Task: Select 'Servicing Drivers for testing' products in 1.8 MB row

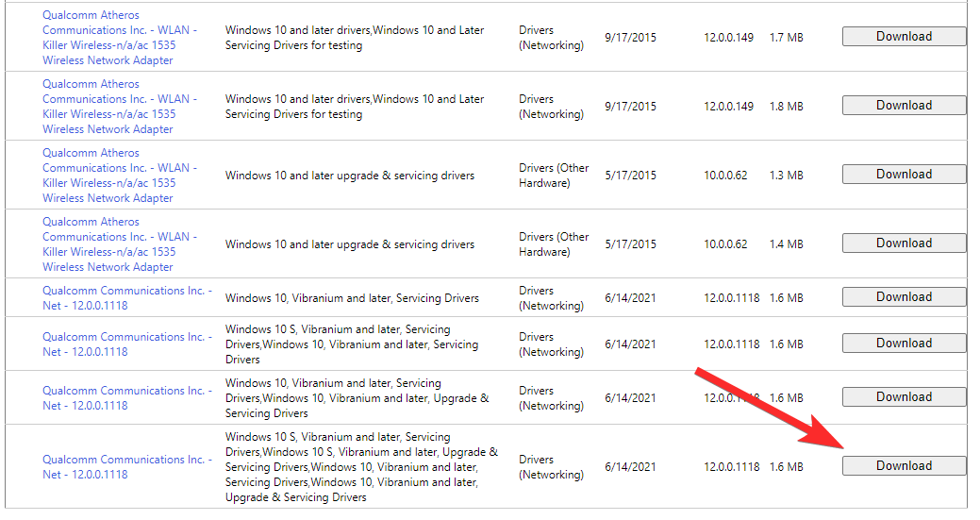Action: [x=355, y=107]
